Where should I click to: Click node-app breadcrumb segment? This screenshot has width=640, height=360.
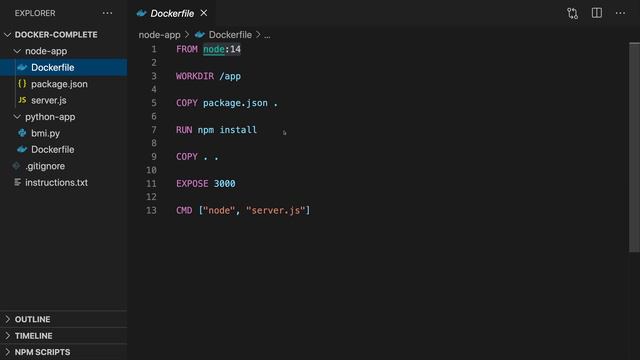(159, 35)
